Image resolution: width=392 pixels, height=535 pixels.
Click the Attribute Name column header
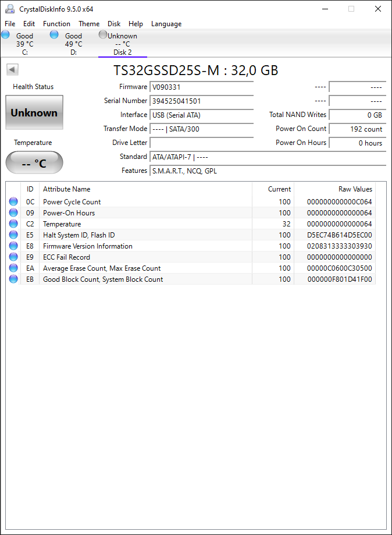145,189
